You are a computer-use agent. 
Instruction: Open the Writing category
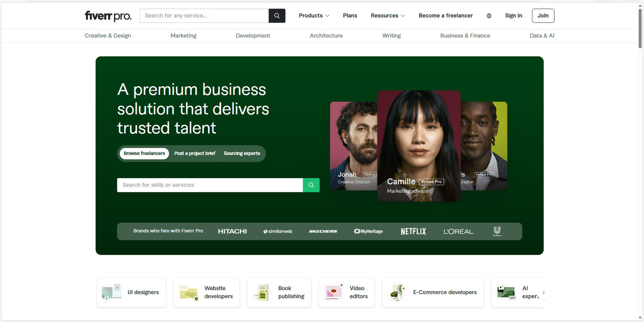392,36
